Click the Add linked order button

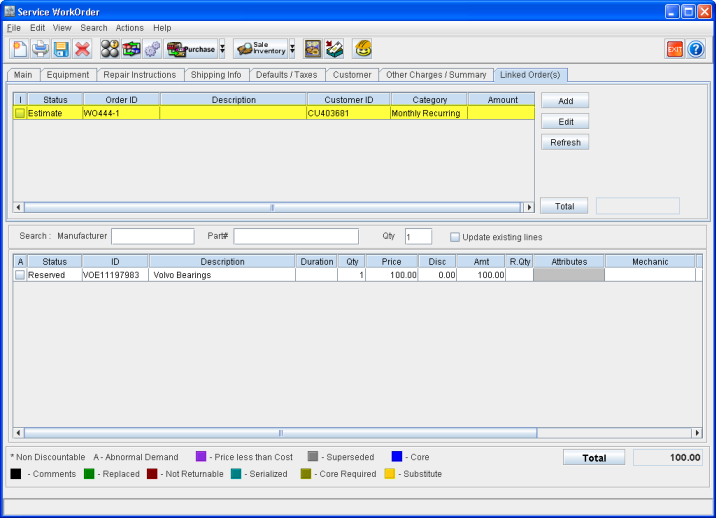click(x=565, y=101)
